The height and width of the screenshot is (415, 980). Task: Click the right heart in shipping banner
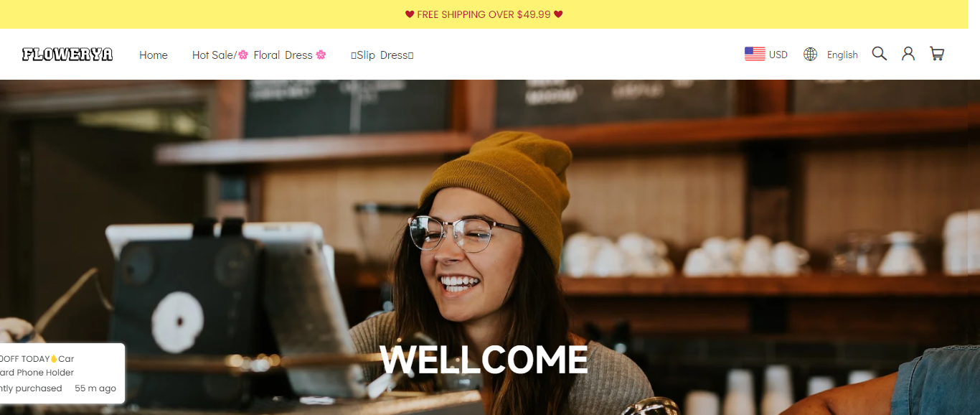[558, 14]
